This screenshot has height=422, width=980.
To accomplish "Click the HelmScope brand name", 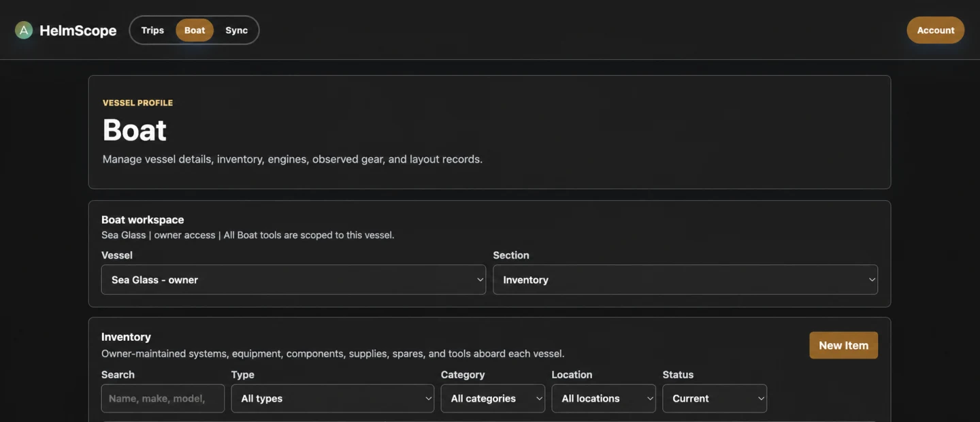I will click(x=78, y=30).
